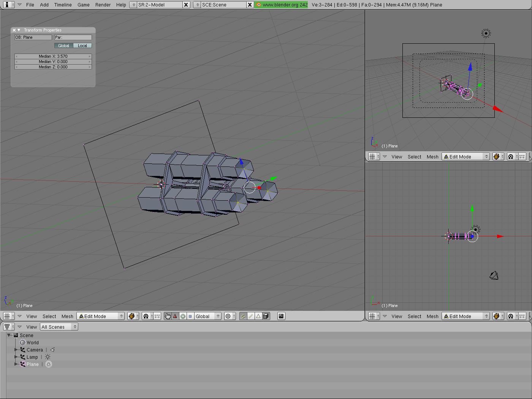Click the Median X value field
This screenshot has width=532, height=399.
(53, 56)
